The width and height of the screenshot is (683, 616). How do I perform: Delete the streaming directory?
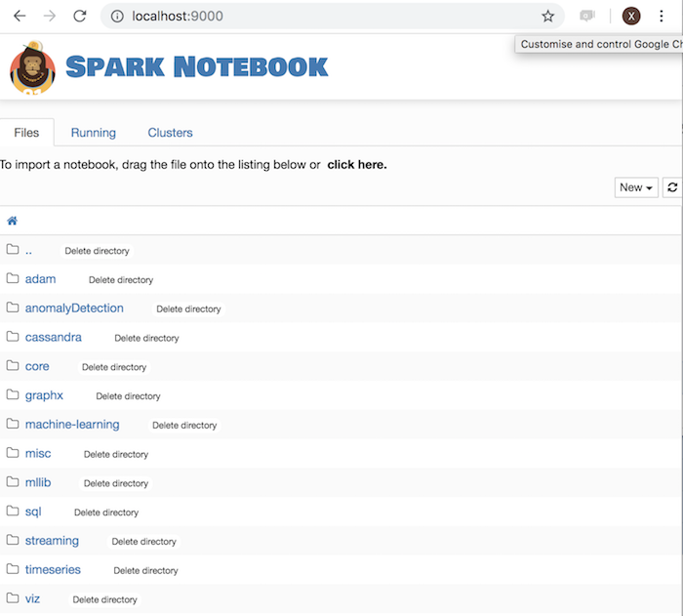(143, 542)
